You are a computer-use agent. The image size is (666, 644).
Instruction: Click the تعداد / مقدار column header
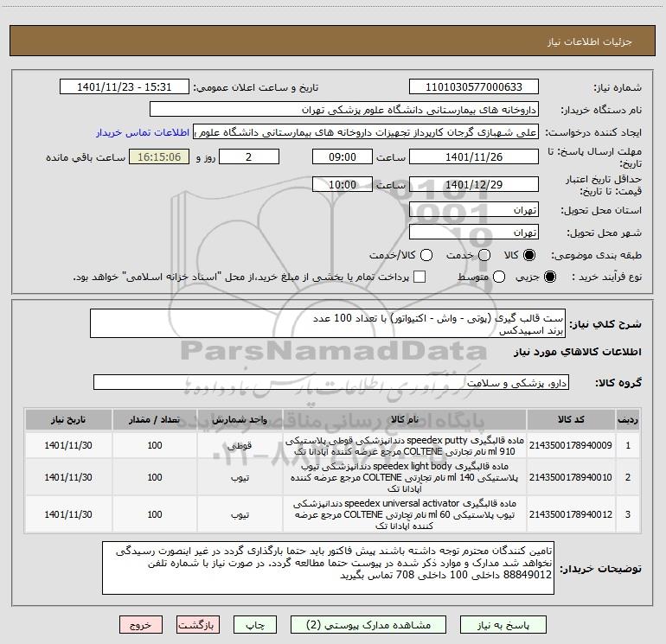point(155,419)
